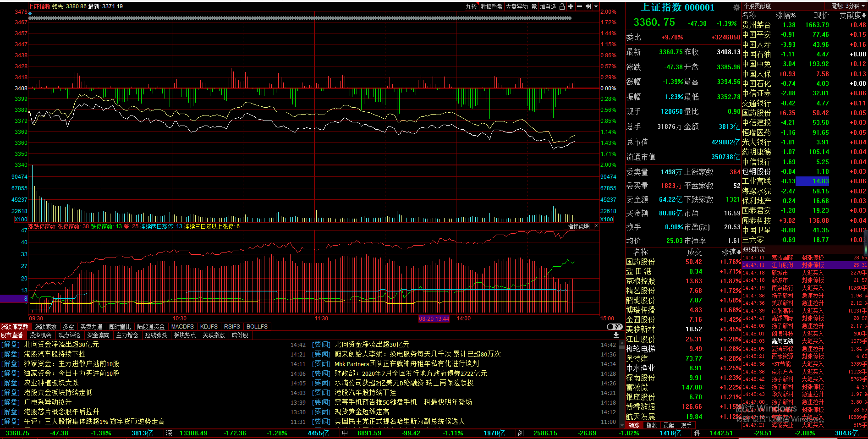Sort the list by 涨速 arrow
Viewport: 868px width, 439px height.
tap(739, 252)
